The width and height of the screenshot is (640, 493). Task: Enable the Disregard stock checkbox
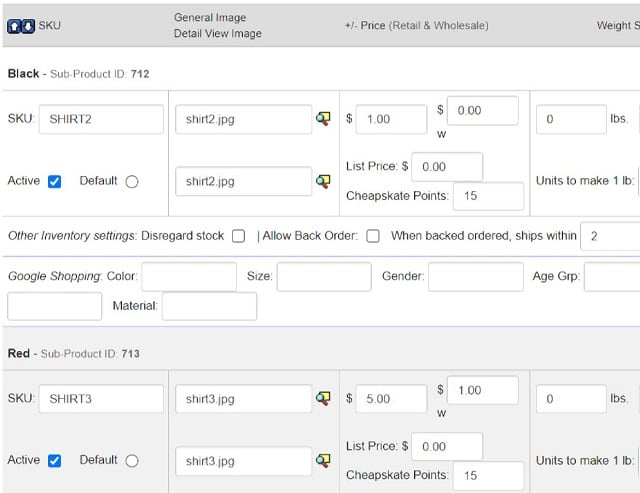[238, 236]
